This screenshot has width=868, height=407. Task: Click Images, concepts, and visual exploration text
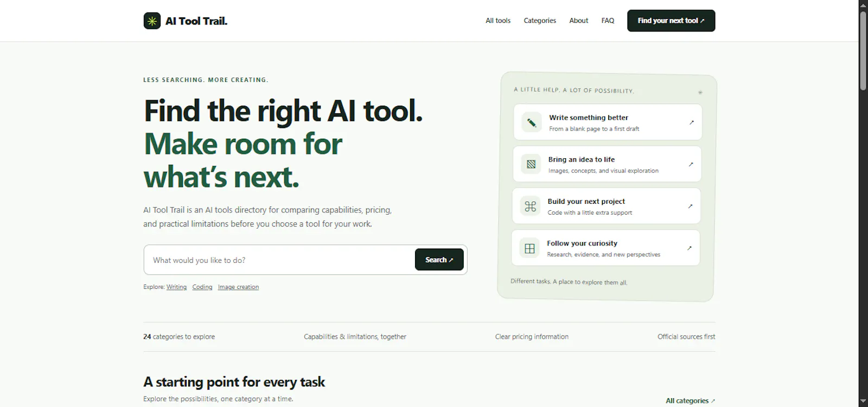point(603,171)
